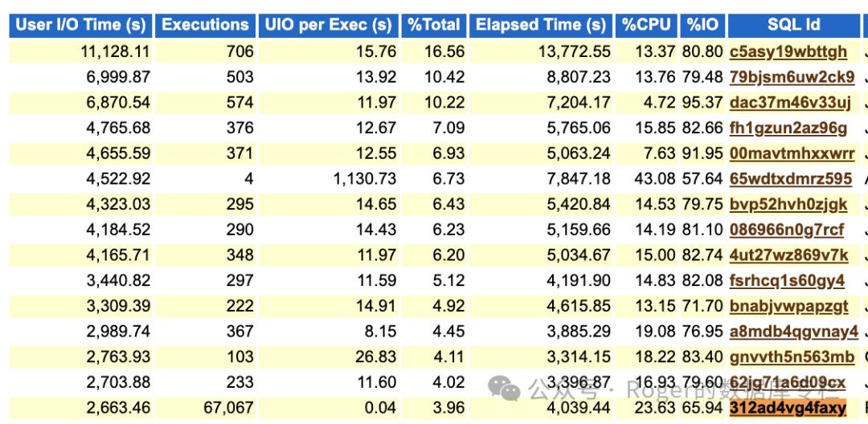Screen dimensions: 868x424
Task: Click the Elapsed Time (s) column header
Action: 541,25
